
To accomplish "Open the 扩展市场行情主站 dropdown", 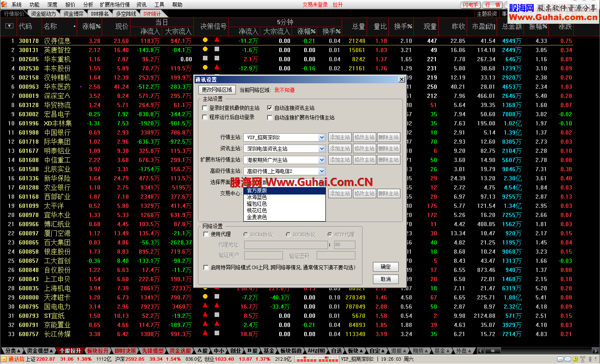I will pyautogui.click(x=322, y=160).
